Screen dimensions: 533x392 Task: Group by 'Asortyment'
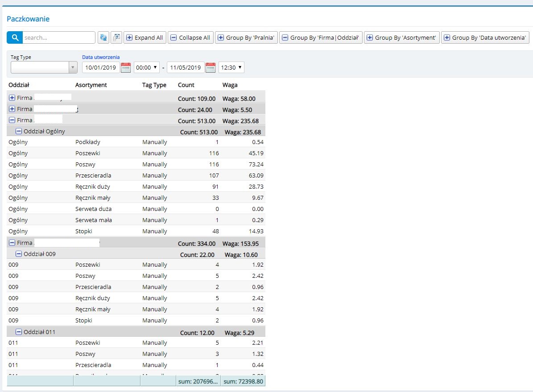coord(402,37)
